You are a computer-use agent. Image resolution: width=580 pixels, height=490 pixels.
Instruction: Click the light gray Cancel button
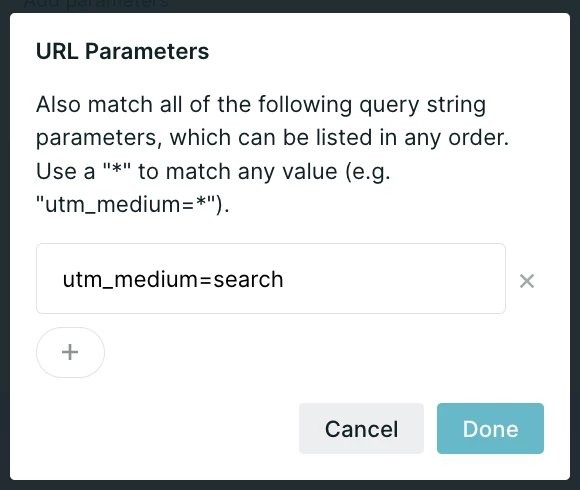click(361, 429)
